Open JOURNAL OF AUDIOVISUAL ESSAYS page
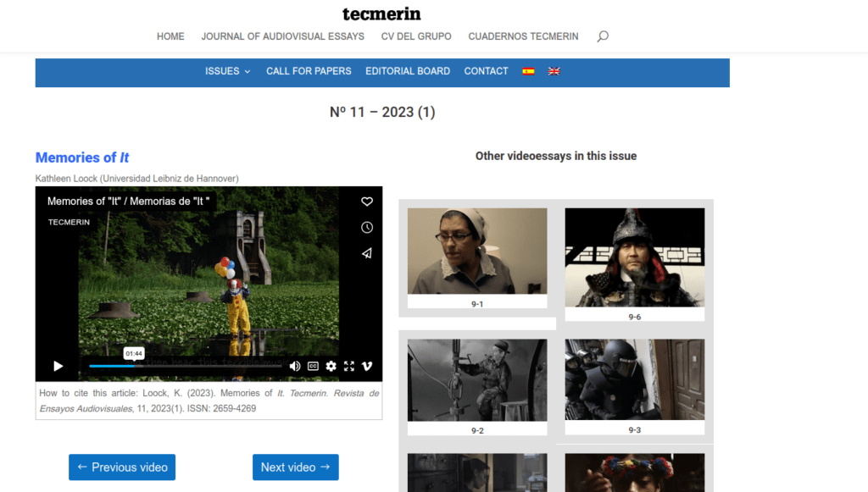 (283, 36)
